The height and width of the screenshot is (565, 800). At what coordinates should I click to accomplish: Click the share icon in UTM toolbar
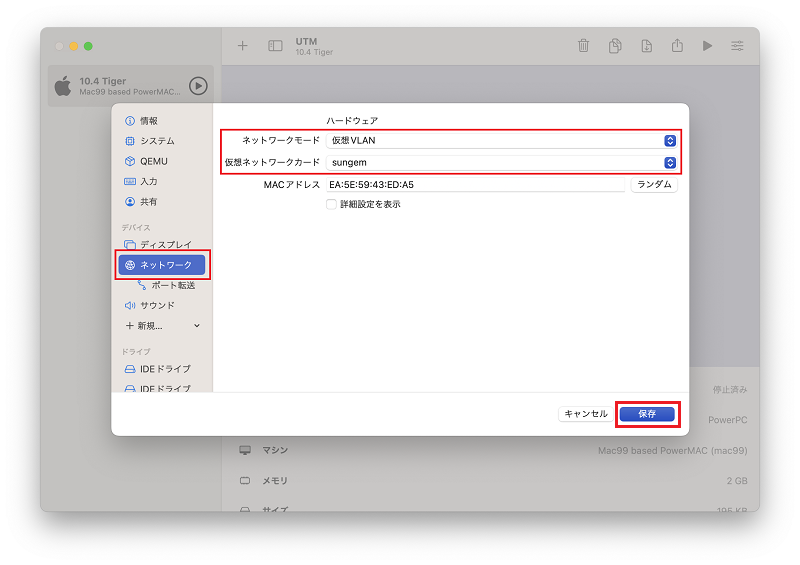(677, 45)
